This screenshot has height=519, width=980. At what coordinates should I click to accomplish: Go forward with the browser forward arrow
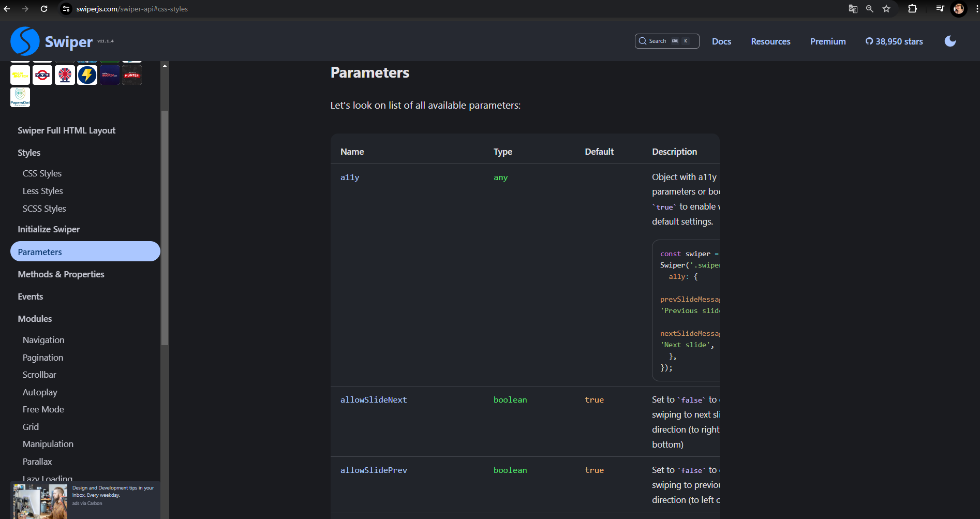(25, 9)
